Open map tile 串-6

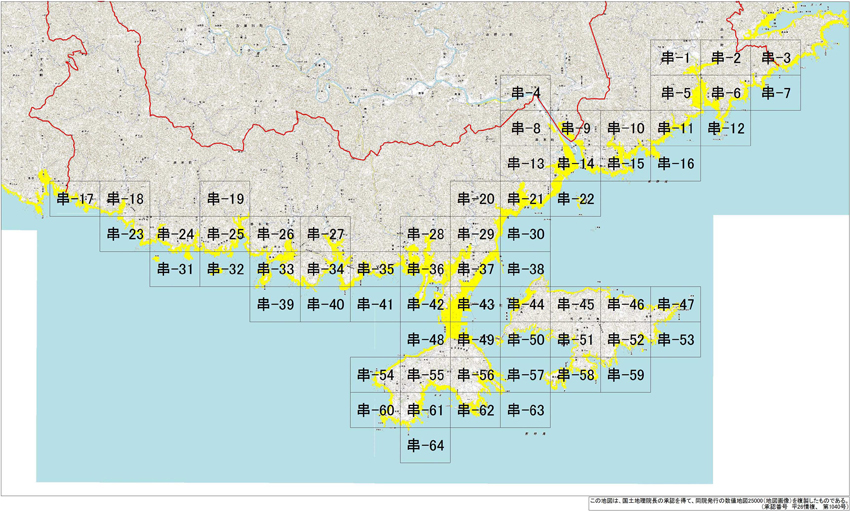click(x=725, y=93)
